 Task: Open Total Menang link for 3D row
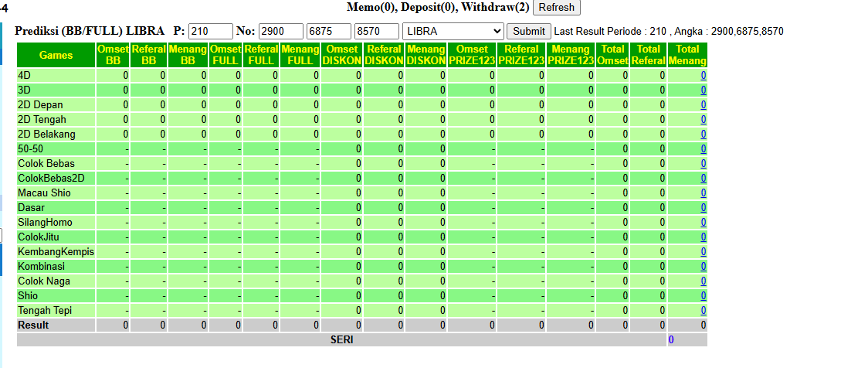pos(703,90)
